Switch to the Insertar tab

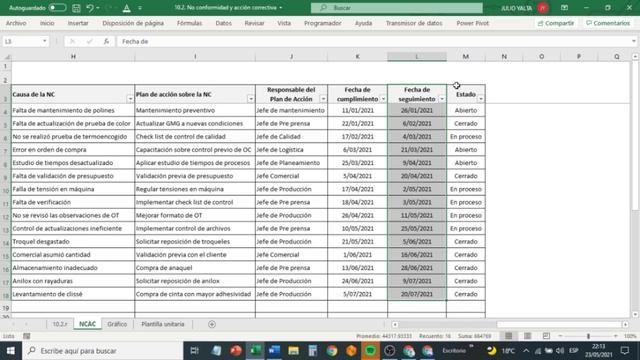78,23
